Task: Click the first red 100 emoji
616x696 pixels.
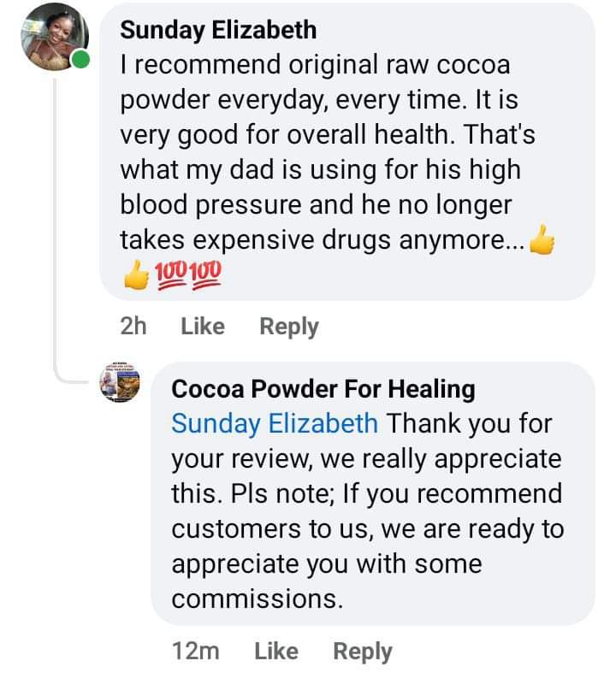Action: click(171, 274)
